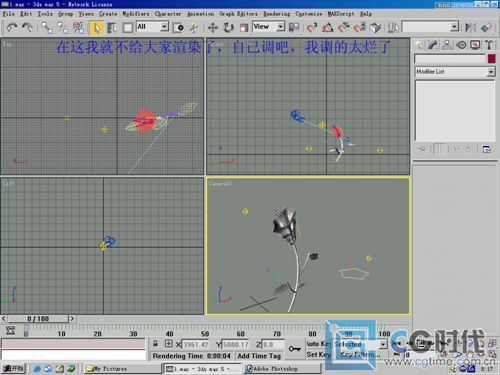
Task: Select the Select and Link tool
Action: pyautogui.click(x=47, y=27)
